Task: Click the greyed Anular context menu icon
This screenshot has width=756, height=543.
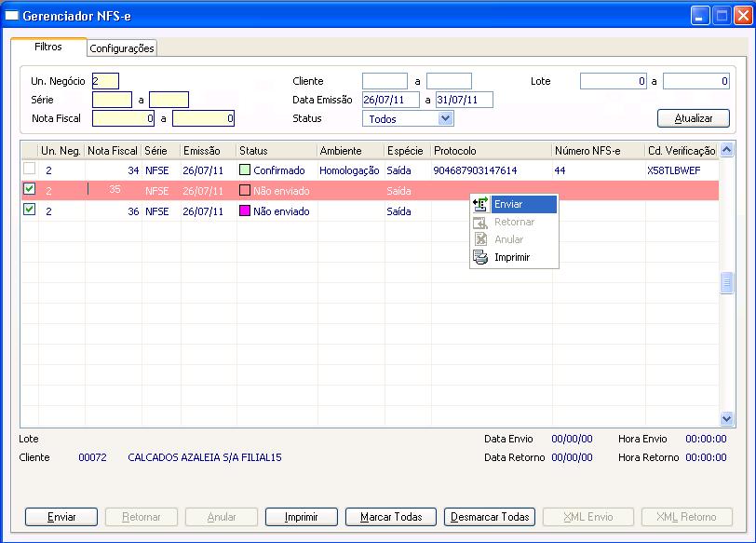Action: pos(480,239)
